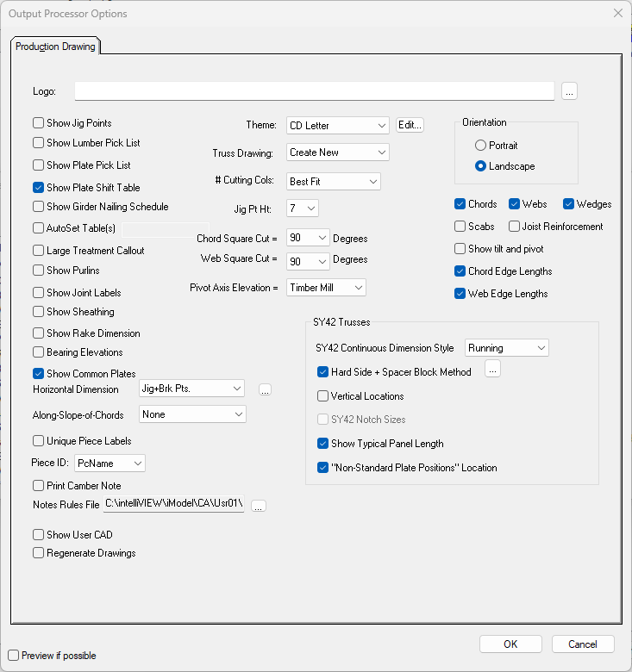This screenshot has height=672, width=632.
Task: Tick Show Plate Pick List option
Action: 38,165
